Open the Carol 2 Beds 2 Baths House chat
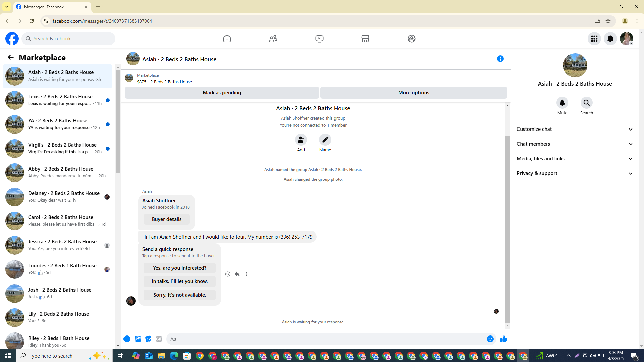Viewport: 644px width, 362px height. tap(57, 221)
